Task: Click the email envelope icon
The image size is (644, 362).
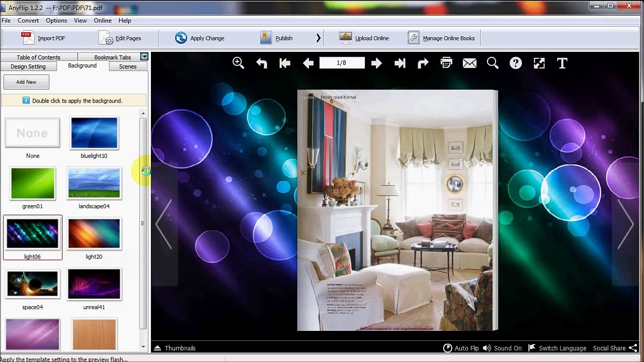Action: 469,63
